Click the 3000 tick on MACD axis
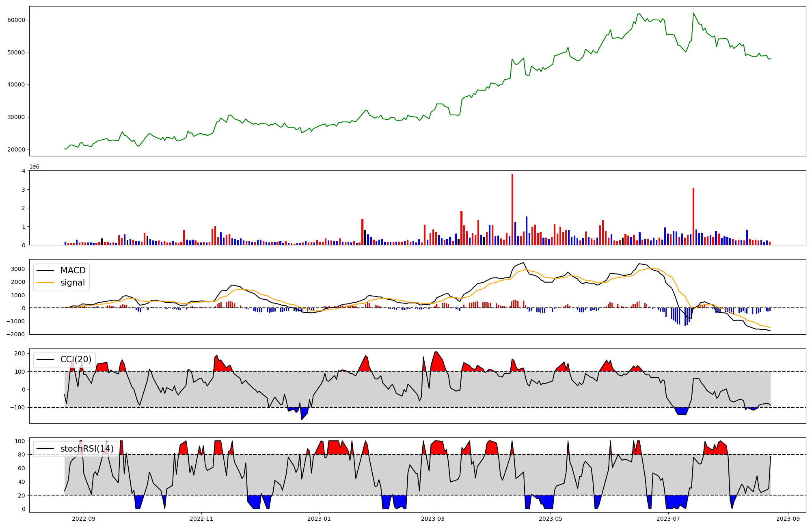The height and width of the screenshot is (528, 812). (x=19, y=269)
